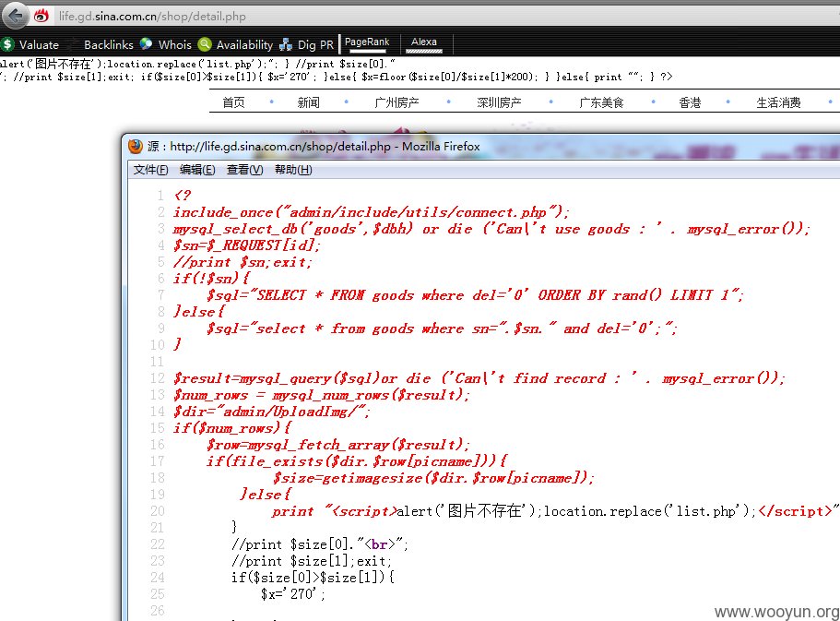
Task: Open the 编辑(E) menu in source window
Action: click(197, 170)
